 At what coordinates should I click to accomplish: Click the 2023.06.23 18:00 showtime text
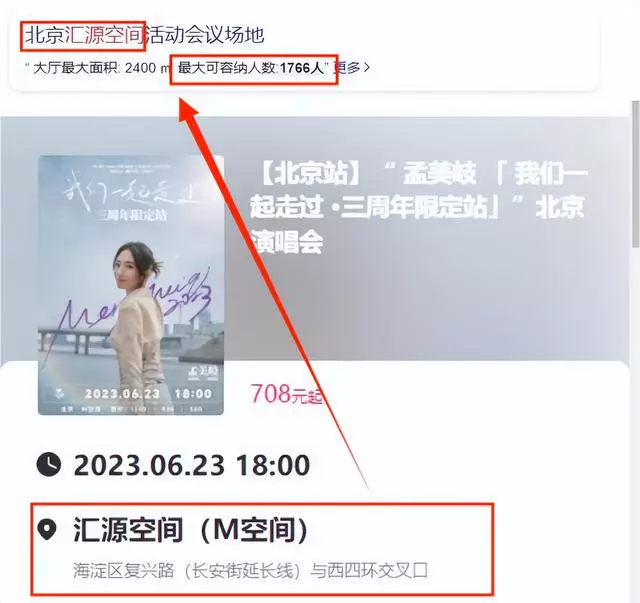[x=191, y=465]
